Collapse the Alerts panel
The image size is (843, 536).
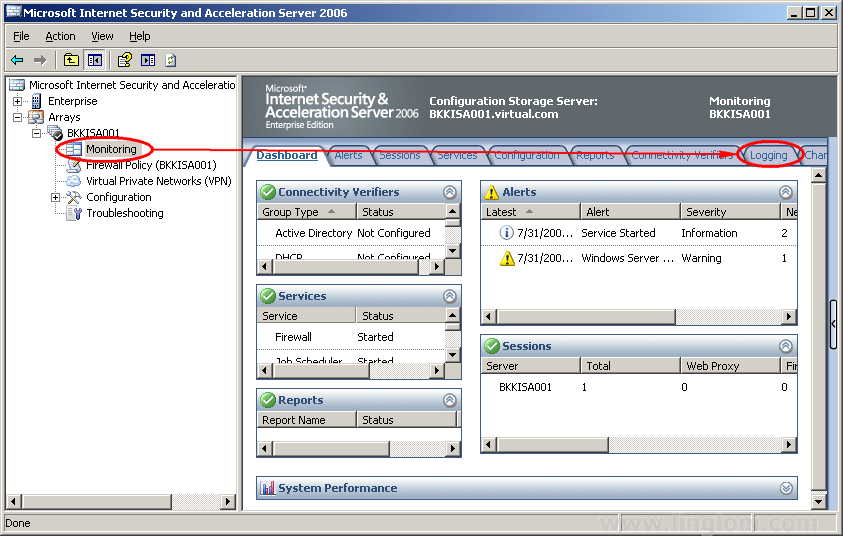(x=785, y=192)
